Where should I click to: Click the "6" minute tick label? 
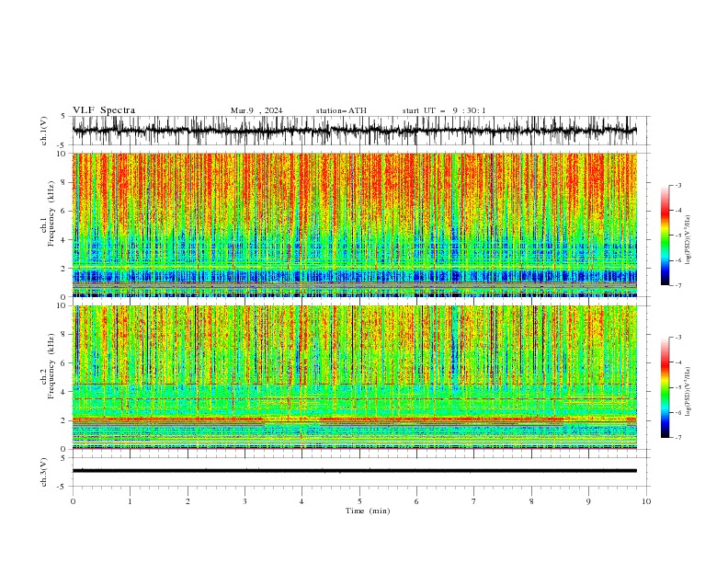(416, 501)
